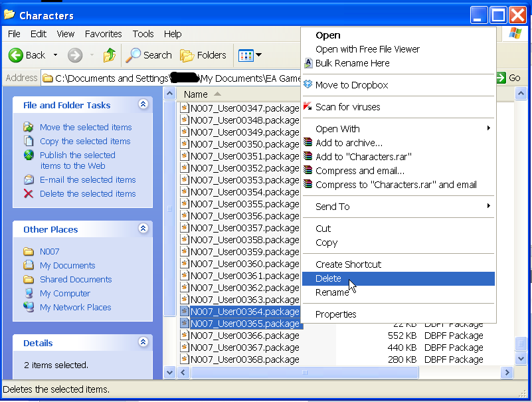
Task: Click the green Back arrow icon
Action: coord(15,55)
